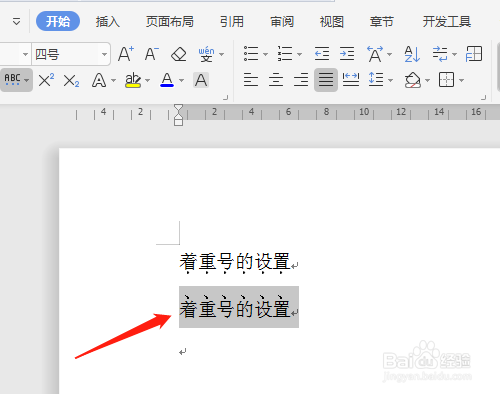Click the show/hide paragraph marks icon
Image resolution: width=500 pixels, height=394 pixels.
click(x=440, y=54)
